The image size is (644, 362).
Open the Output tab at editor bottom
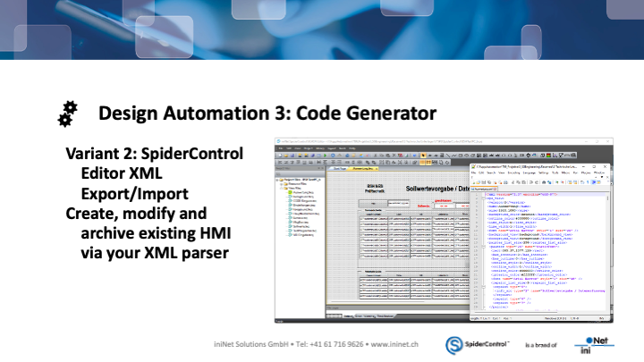tap(348, 316)
